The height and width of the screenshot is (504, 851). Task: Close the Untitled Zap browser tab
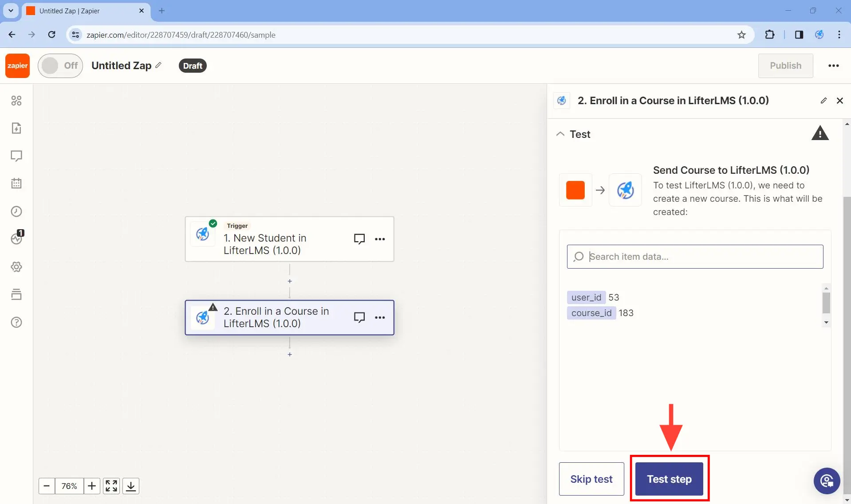142,11
